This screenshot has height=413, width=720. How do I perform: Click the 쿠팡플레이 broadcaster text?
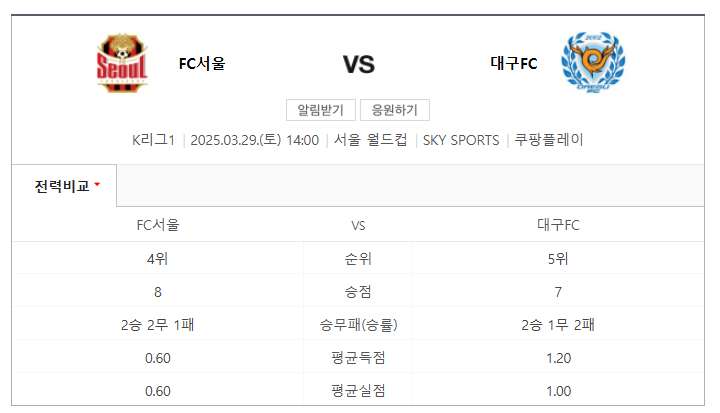(550, 140)
